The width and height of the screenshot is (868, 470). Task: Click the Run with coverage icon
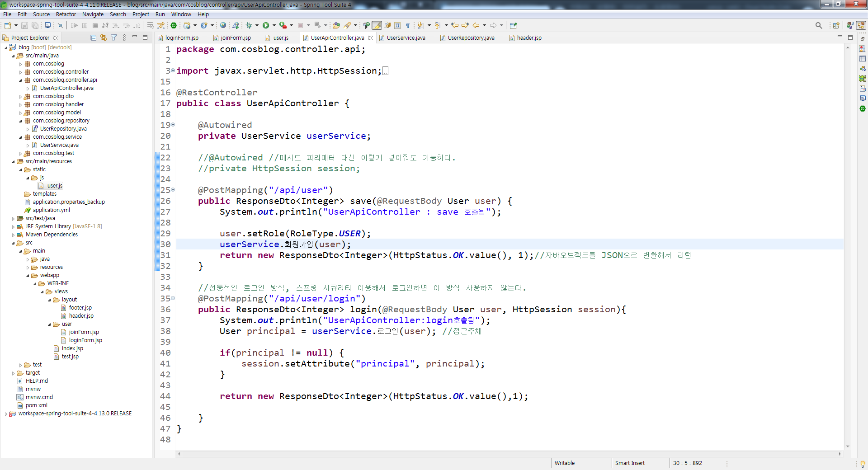coord(283,25)
